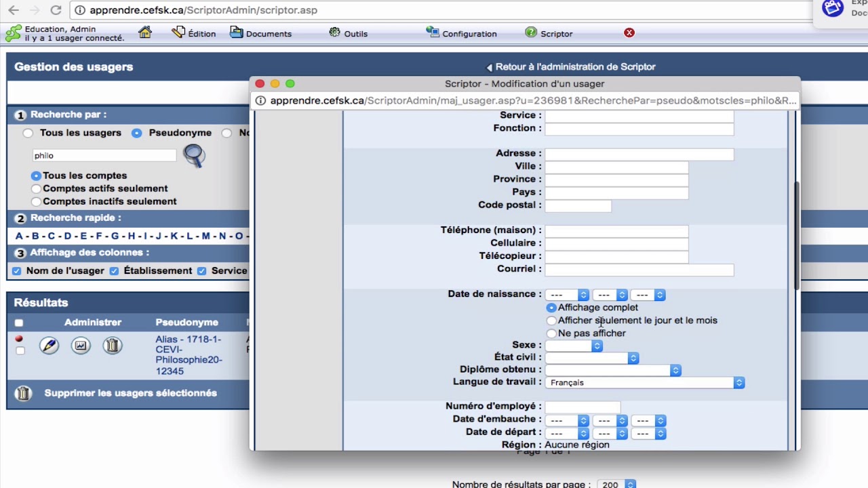This screenshot has width=868, height=488.
Task: Click the Courriel input field
Action: point(639,269)
